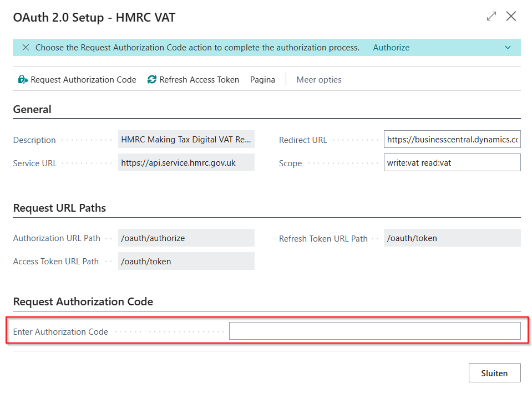
Task: Click the Service URL field label
Action: click(35, 163)
